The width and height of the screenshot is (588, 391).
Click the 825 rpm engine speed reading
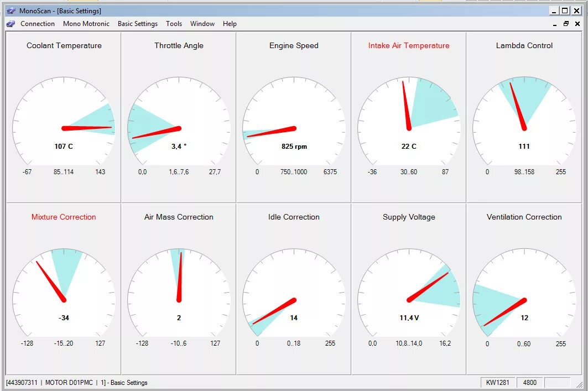coord(294,147)
